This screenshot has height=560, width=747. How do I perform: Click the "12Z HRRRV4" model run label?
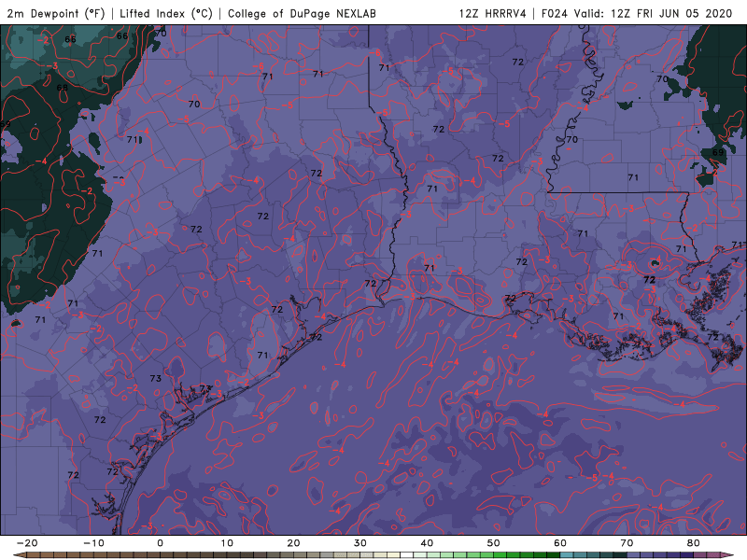tap(493, 13)
